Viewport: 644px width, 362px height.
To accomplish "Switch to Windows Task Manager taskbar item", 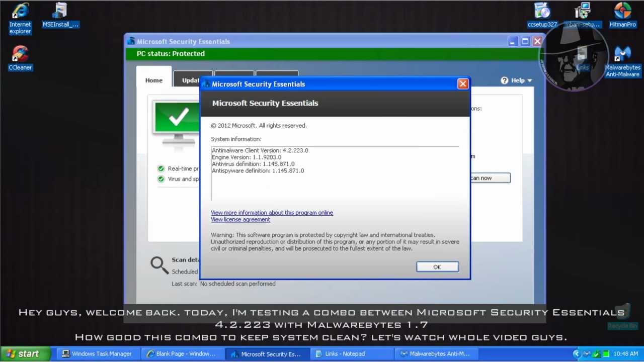I will click(97, 354).
